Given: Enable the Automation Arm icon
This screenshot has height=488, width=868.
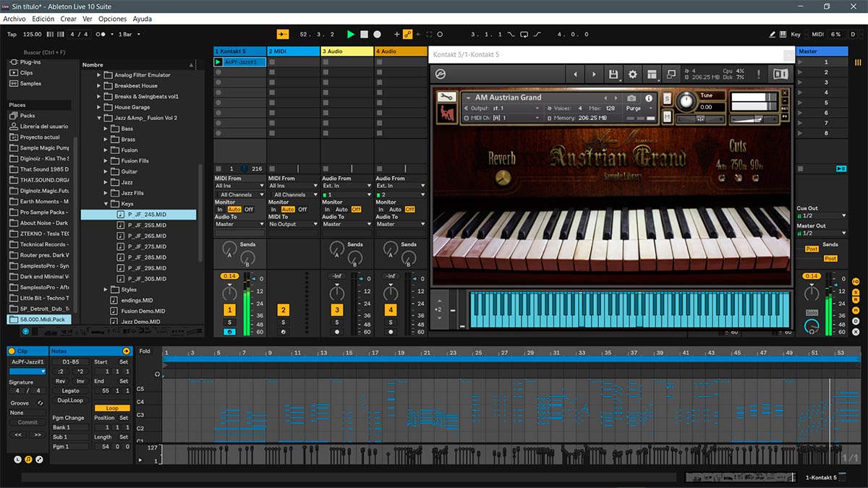Looking at the screenshot, I should pos(407,34).
